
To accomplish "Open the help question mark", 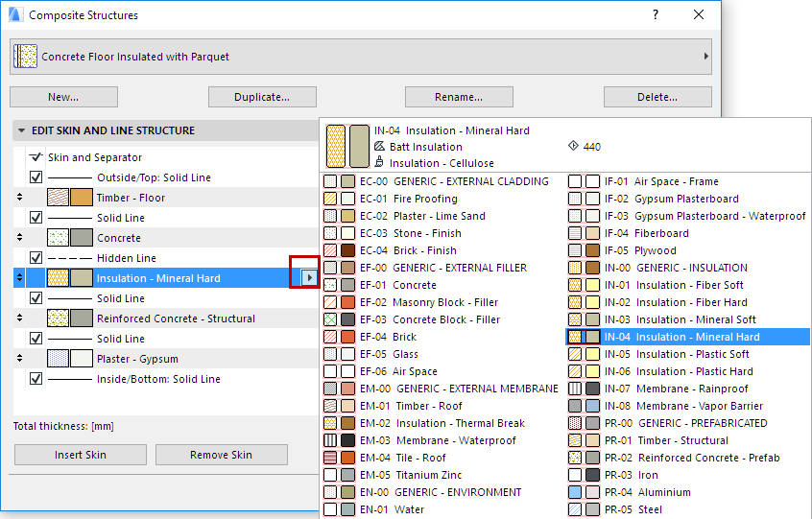I will coord(656,14).
